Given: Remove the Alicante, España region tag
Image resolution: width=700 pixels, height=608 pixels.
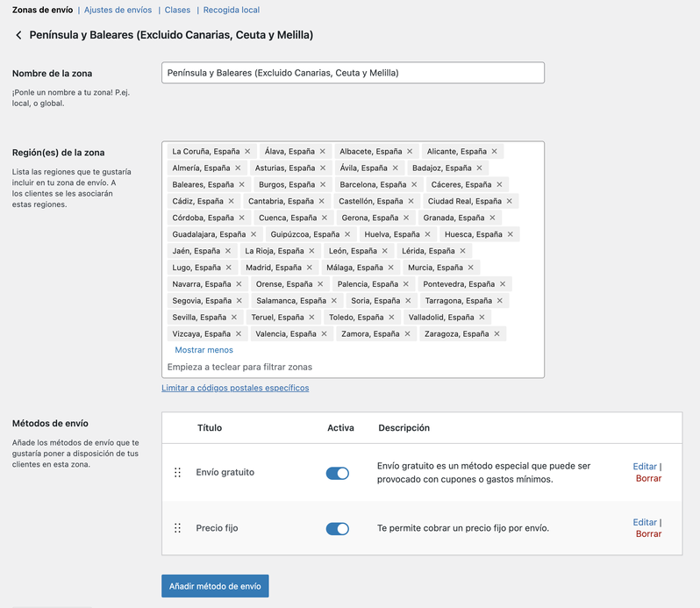Looking at the screenshot, I should (x=494, y=151).
